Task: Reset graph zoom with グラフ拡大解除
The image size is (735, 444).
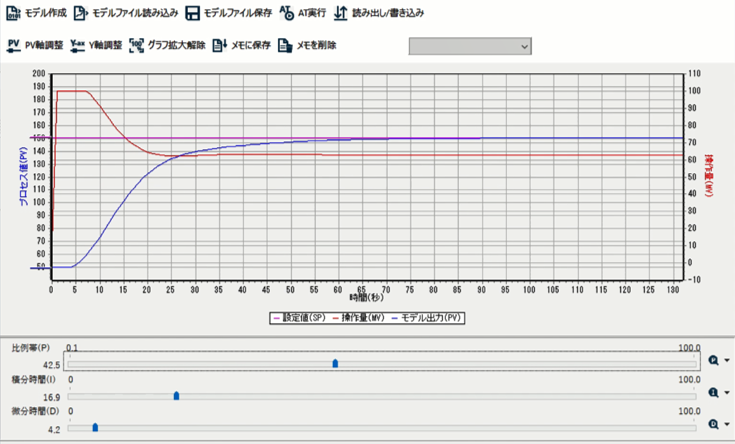Action: tap(137, 45)
